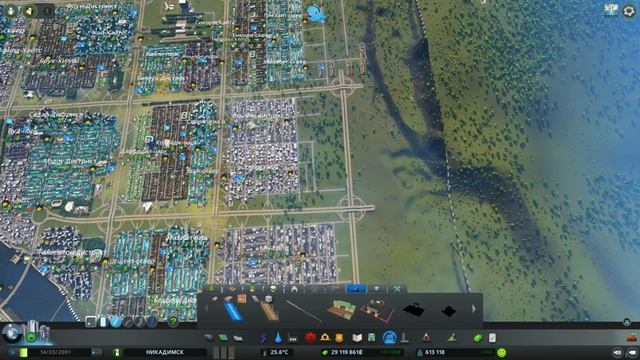Click the RCI demand bars
640x360 pixels.
click(224, 352)
